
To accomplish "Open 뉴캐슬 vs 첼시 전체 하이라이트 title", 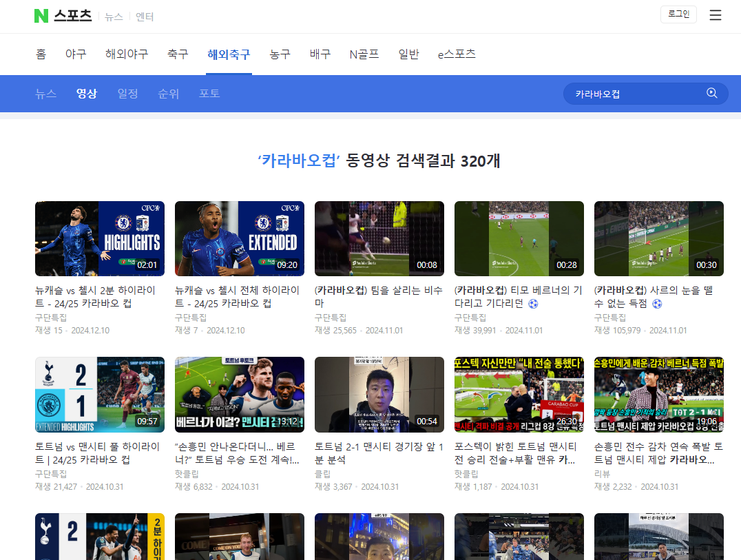I will [237, 297].
